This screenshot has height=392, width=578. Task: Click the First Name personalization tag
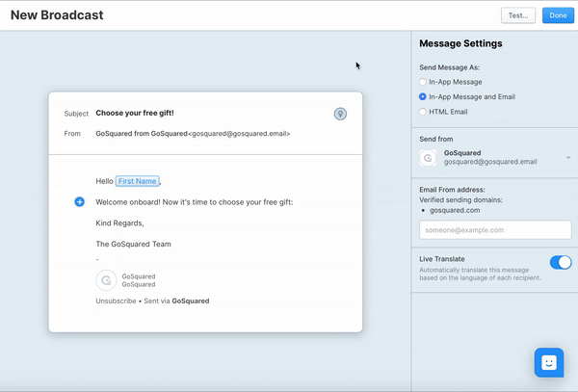point(137,181)
